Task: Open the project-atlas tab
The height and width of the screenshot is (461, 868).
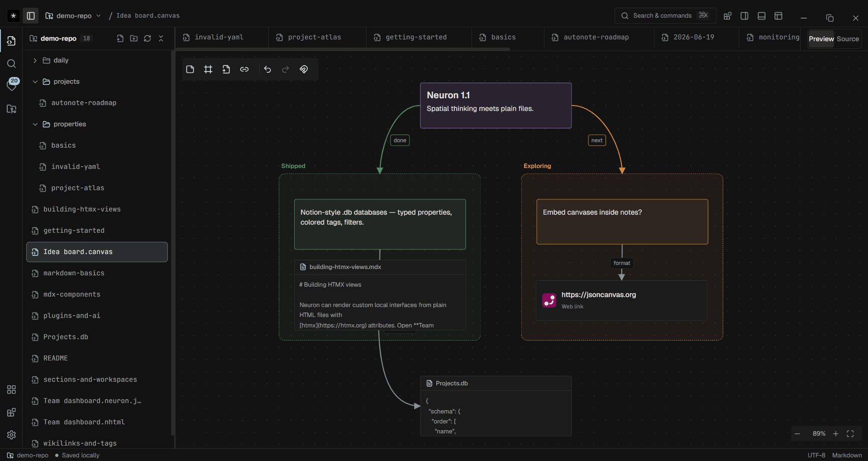Action: point(317,37)
